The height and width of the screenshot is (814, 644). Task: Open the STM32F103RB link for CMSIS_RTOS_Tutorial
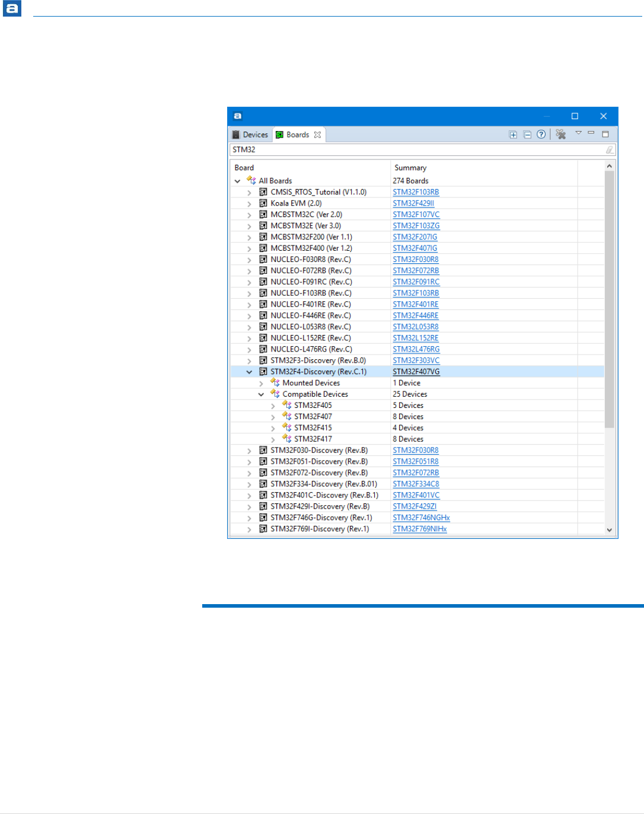(x=416, y=192)
